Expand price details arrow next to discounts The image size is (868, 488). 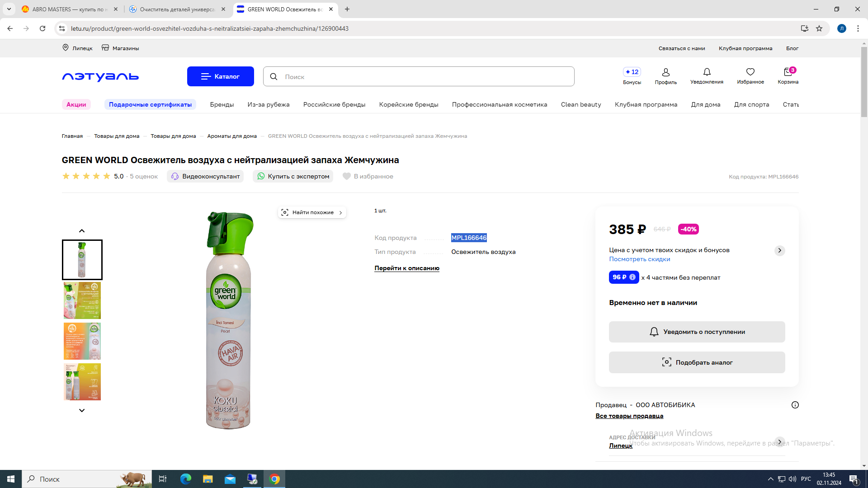click(x=780, y=250)
